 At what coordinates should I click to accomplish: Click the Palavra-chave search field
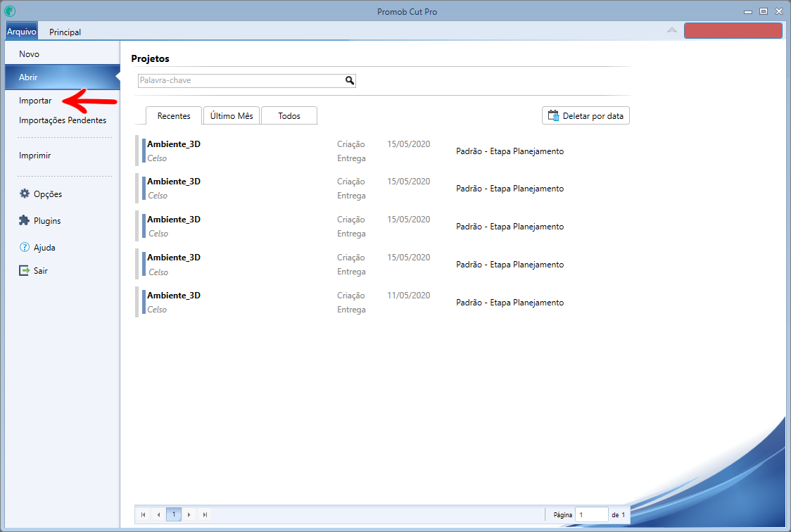pos(239,81)
